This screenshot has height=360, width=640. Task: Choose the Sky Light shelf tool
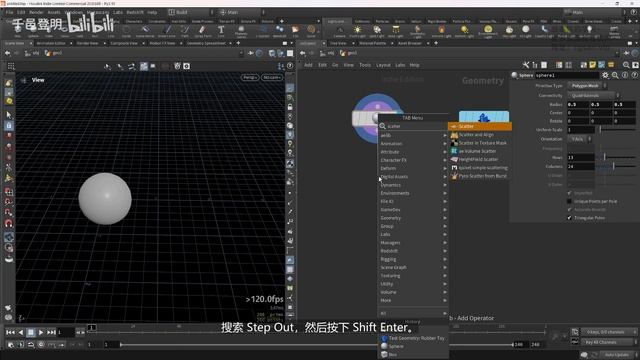pyautogui.click(x=509, y=31)
